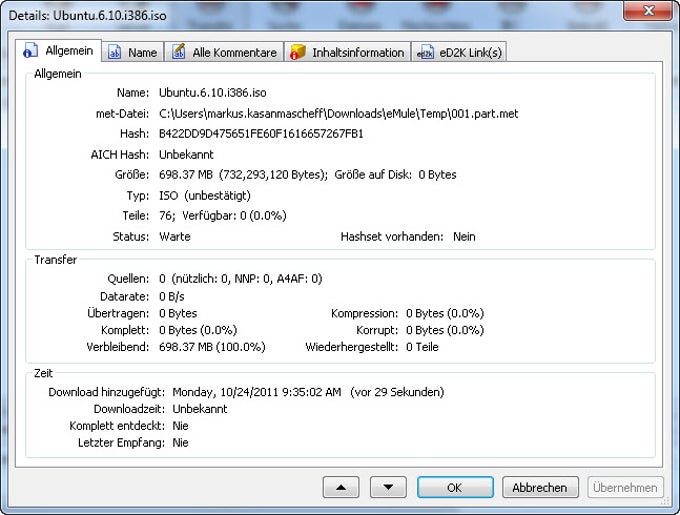
Task: Click the Größe value 698.37 MB
Action: tap(186, 175)
